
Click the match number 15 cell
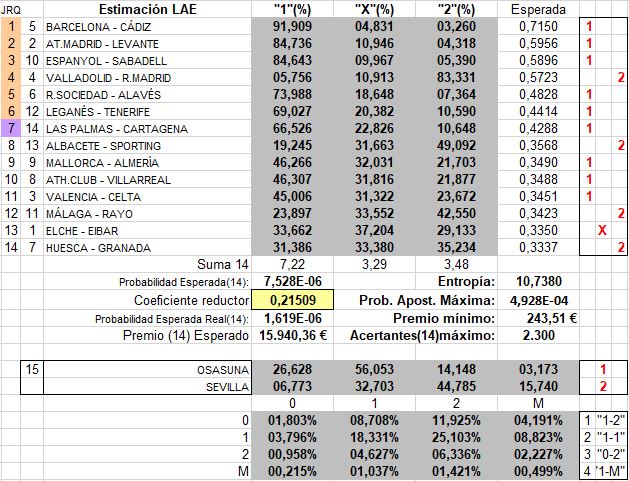pos(32,369)
